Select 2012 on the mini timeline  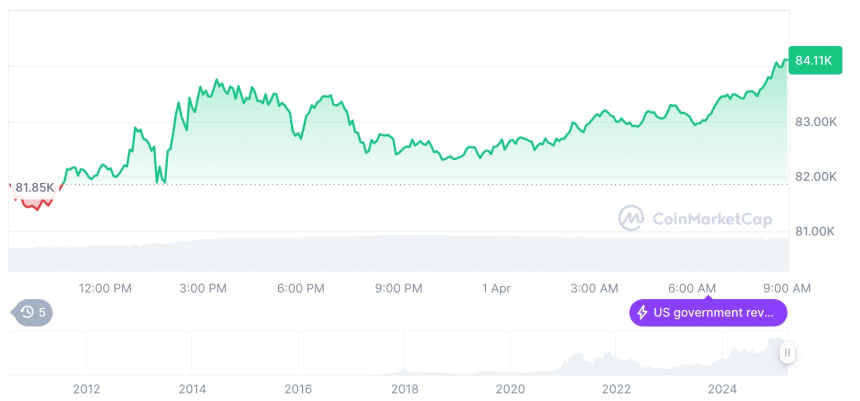86,389
